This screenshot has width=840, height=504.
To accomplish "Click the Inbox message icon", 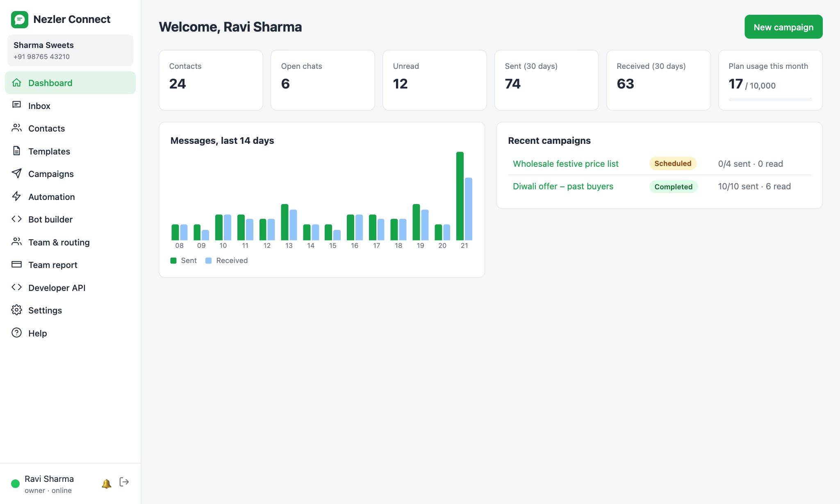I will 16,105.
